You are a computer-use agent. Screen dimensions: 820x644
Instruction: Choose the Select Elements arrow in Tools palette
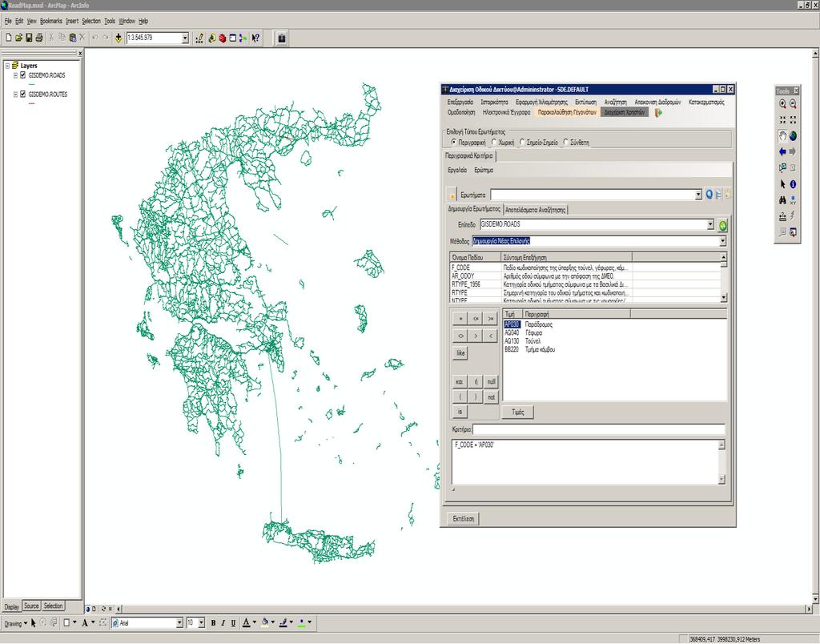point(782,184)
